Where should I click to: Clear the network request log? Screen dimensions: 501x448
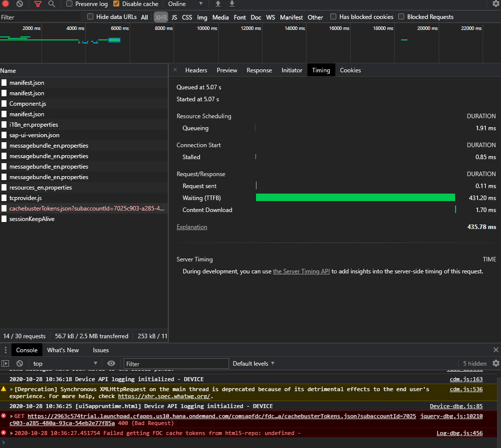(19, 4)
